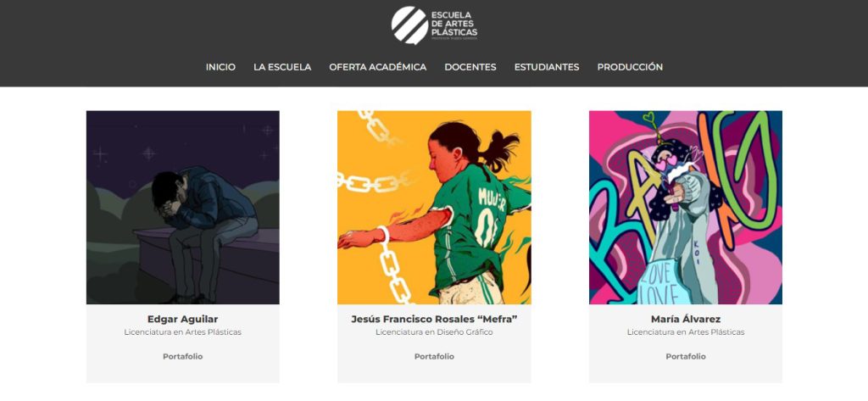This screenshot has height=401, width=868.
Task: Select PRODUCCIÓN in the navigation bar
Action: point(630,67)
